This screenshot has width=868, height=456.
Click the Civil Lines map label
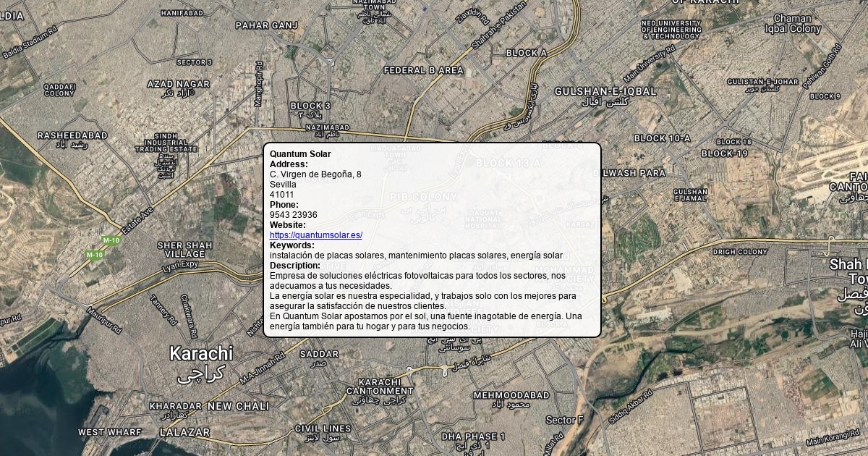tap(323, 428)
